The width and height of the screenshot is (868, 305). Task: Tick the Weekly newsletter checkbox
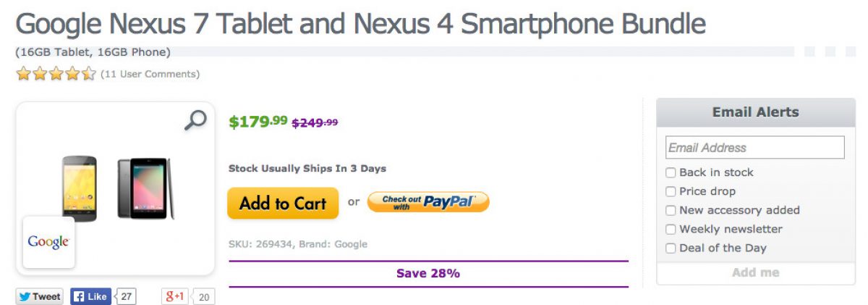671,229
